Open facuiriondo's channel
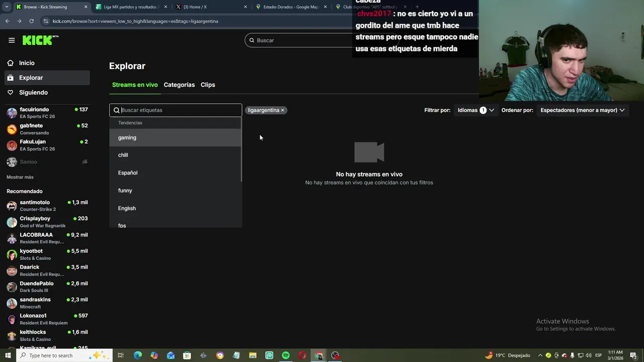The height and width of the screenshot is (362, 644). coord(47,113)
